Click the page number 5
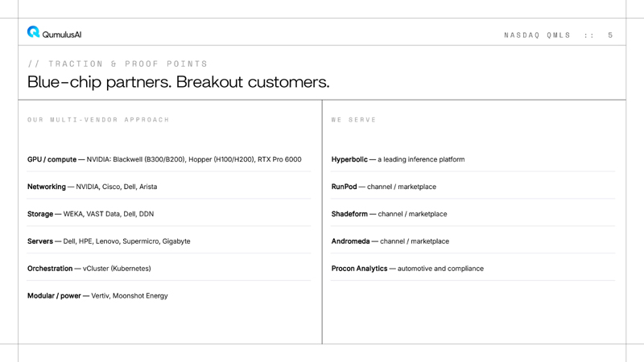 coord(610,35)
